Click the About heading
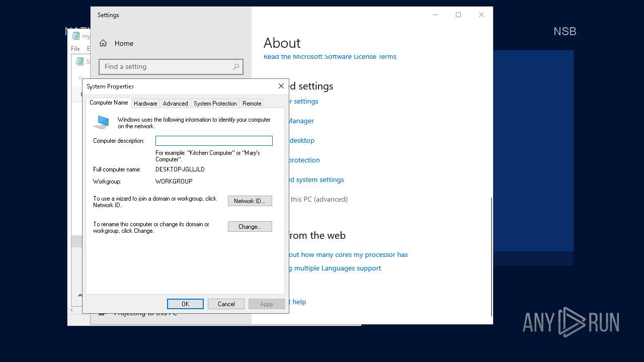Screen dimensions: 644x362 [x=282, y=43]
